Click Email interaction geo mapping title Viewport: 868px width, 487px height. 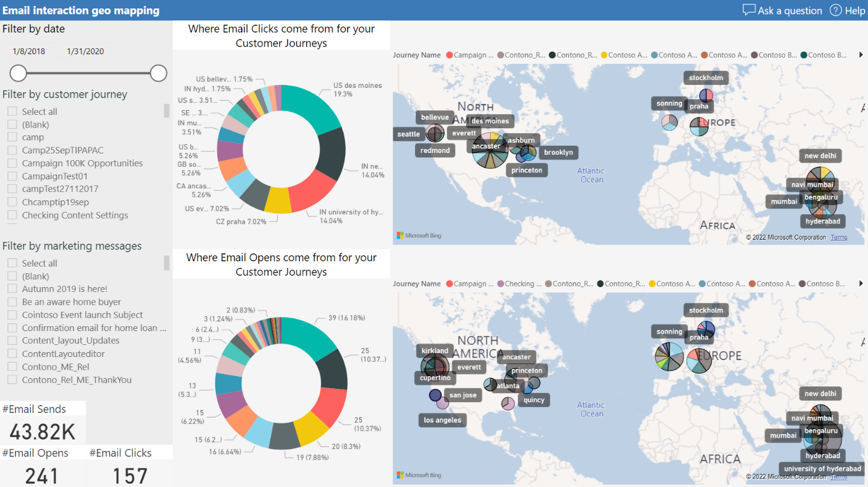[x=81, y=10]
